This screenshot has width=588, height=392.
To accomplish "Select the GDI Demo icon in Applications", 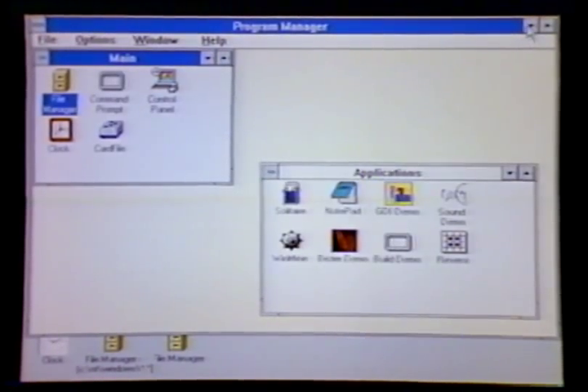I will [399, 194].
